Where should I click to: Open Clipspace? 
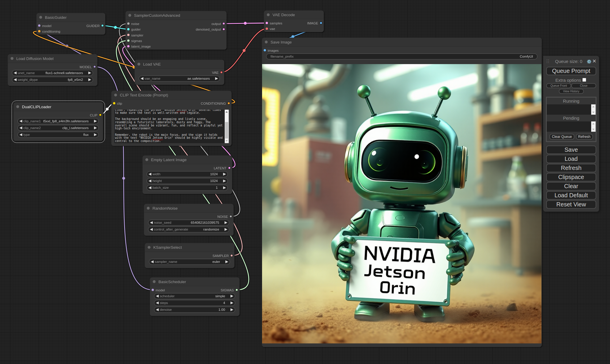(x=571, y=177)
